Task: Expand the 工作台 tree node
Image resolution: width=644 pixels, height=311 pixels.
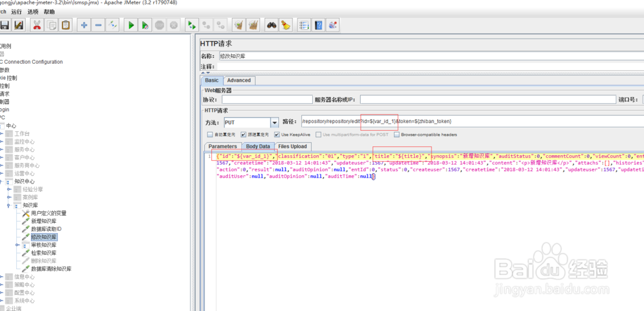Action: (2, 134)
